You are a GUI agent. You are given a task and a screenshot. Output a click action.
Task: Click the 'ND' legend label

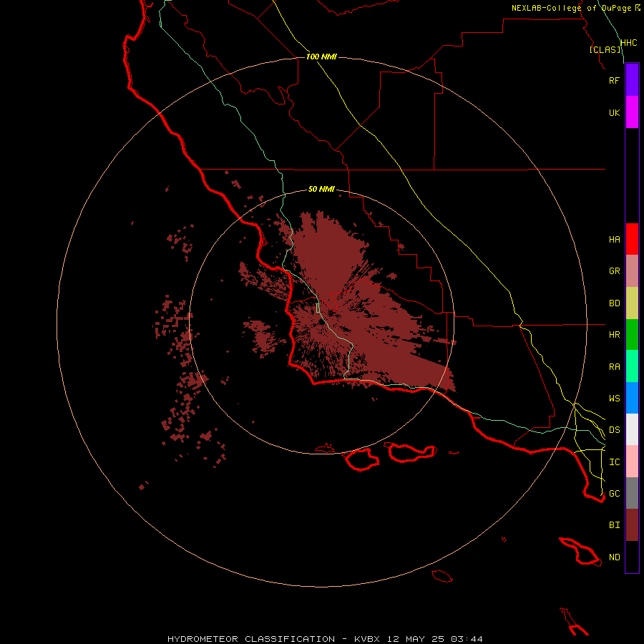pyautogui.click(x=615, y=557)
